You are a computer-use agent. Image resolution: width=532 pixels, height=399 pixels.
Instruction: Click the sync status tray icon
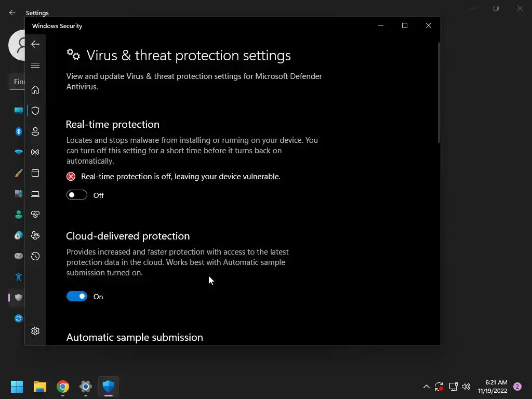pos(439,387)
